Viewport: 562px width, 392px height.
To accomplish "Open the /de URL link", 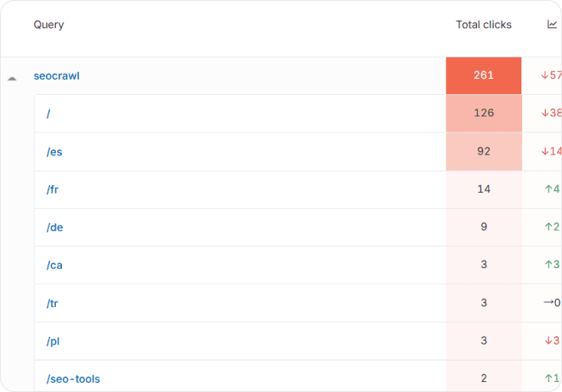I will 54,227.
